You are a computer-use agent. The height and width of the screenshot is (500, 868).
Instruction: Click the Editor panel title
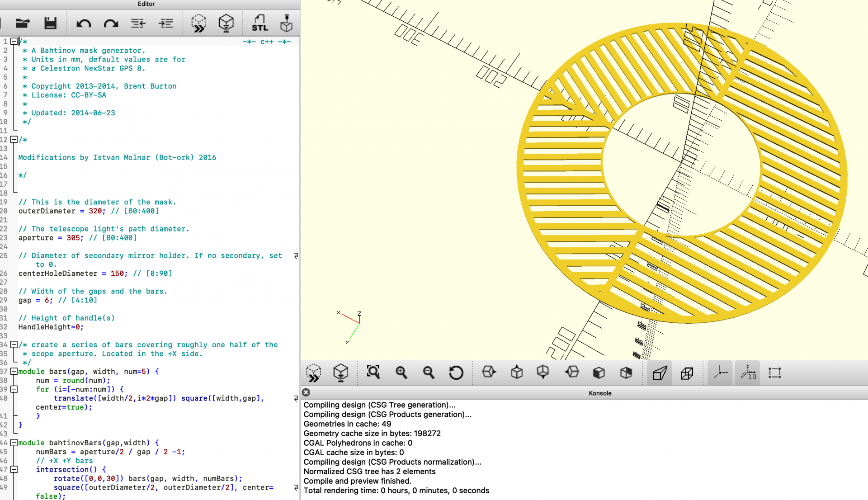146,4
